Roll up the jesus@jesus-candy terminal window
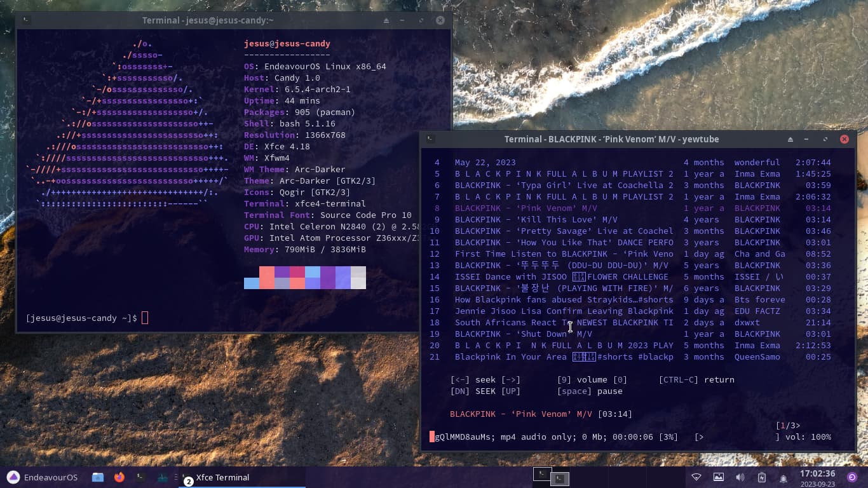The width and height of the screenshot is (868, 488). point(386,20)
